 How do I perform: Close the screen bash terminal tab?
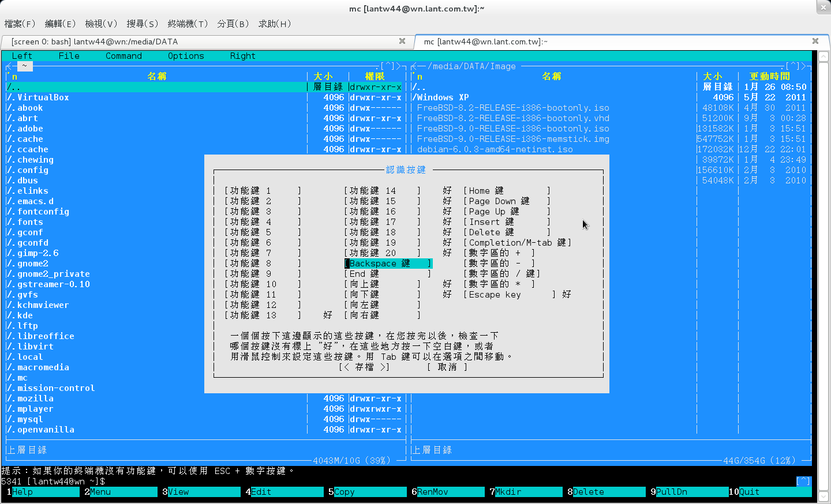point(402,41)
